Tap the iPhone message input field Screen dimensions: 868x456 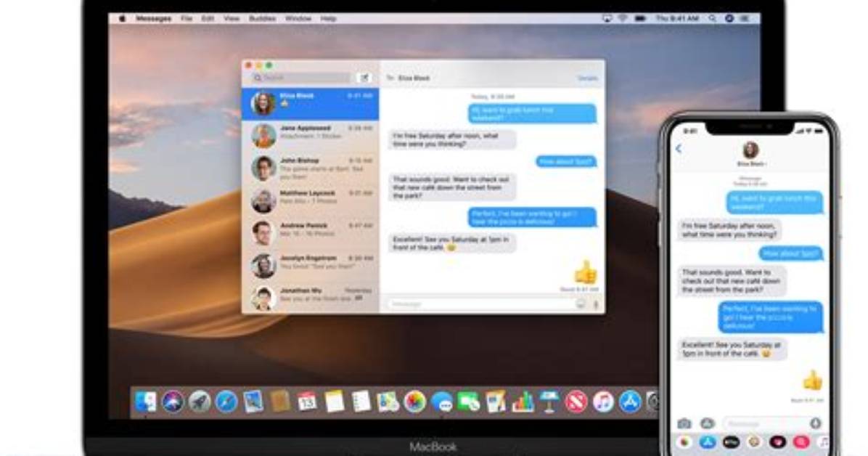pyautogui.click(x=772, y=424)
